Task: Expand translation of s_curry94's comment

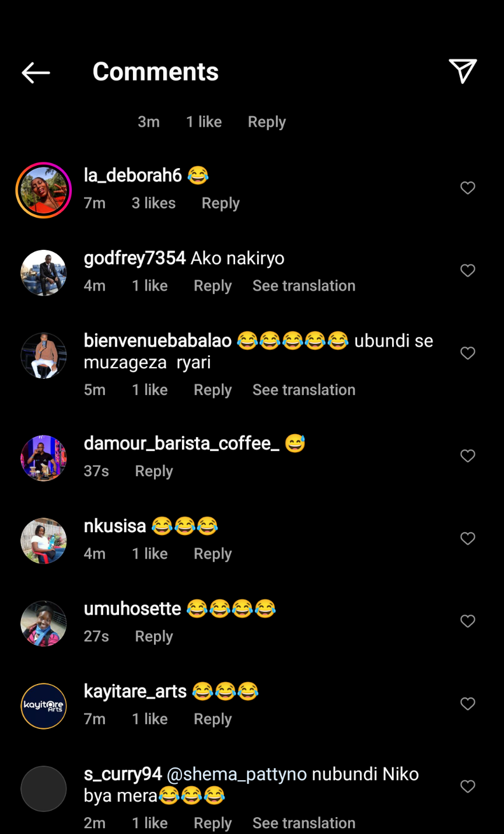Action: 304,823
